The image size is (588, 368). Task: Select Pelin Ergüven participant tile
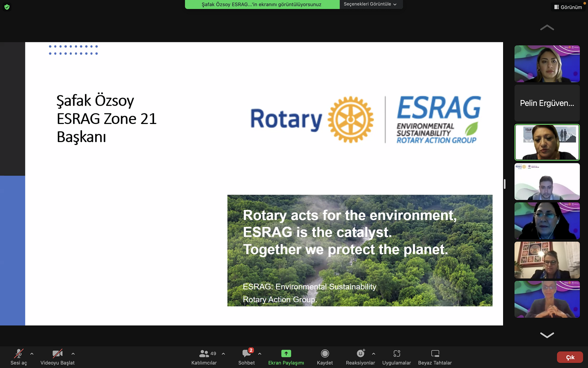click(547, 103)
